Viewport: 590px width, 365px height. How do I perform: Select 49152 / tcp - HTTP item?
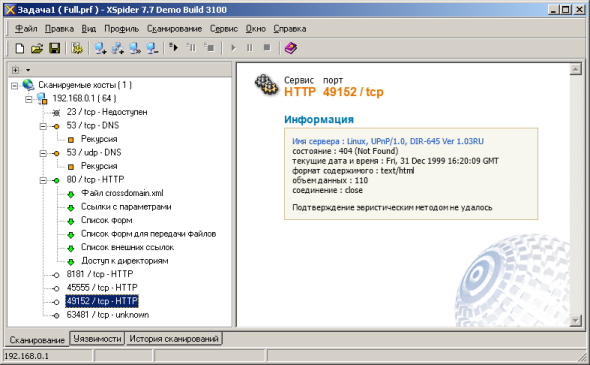coord(102,301)
